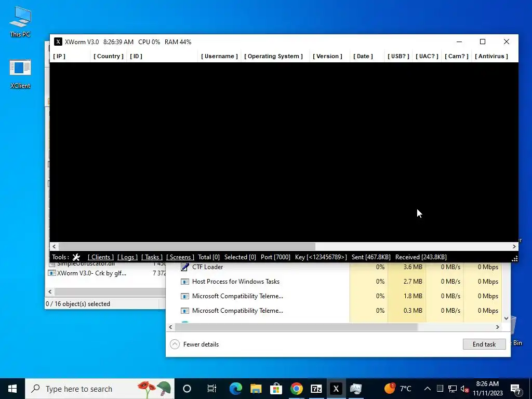532x399 pixels.
Task: Click Task Manager horizontal scrollbar right arrow
Action: coord(498,327)
